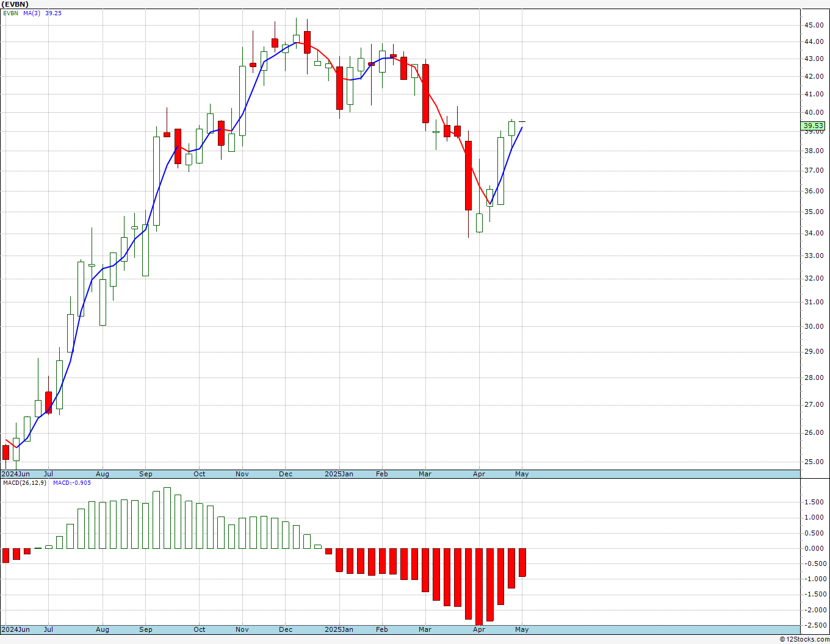Click Apr on the price chart time axis
Screen dimensions: 830x644
pyautogui.click(x=479, y=474)
